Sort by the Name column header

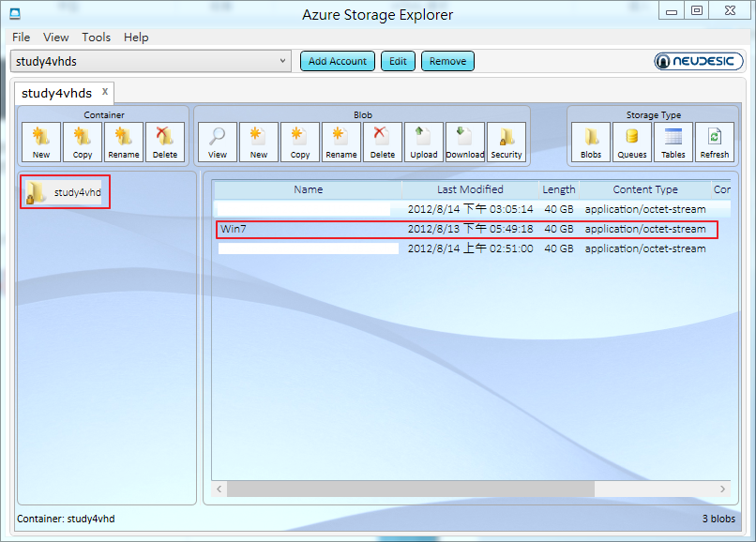308,189
